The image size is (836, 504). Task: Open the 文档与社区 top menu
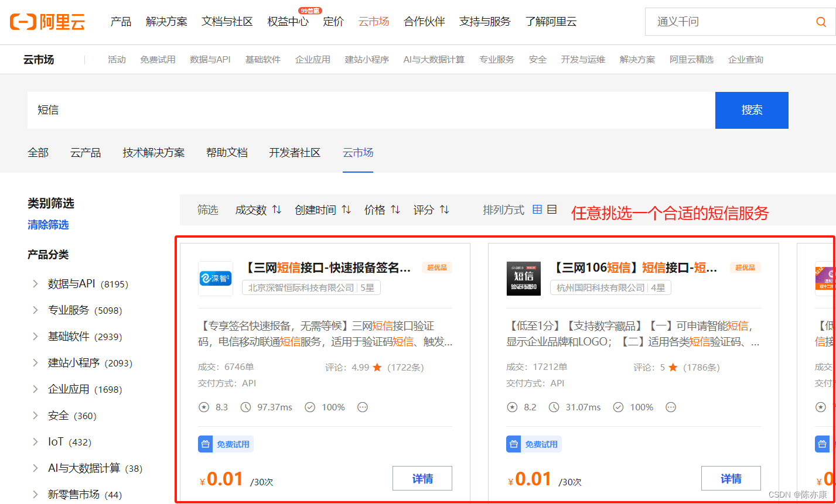(227, 22)
